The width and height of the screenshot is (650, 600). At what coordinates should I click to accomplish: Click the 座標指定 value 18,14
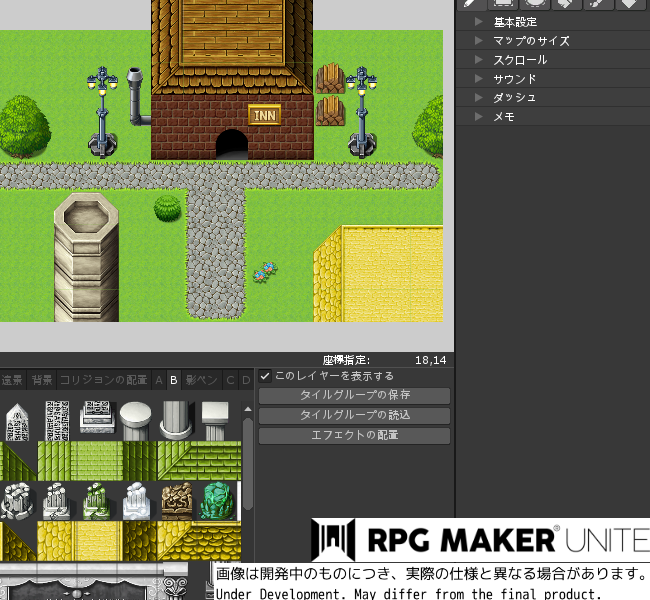(431, 360)
